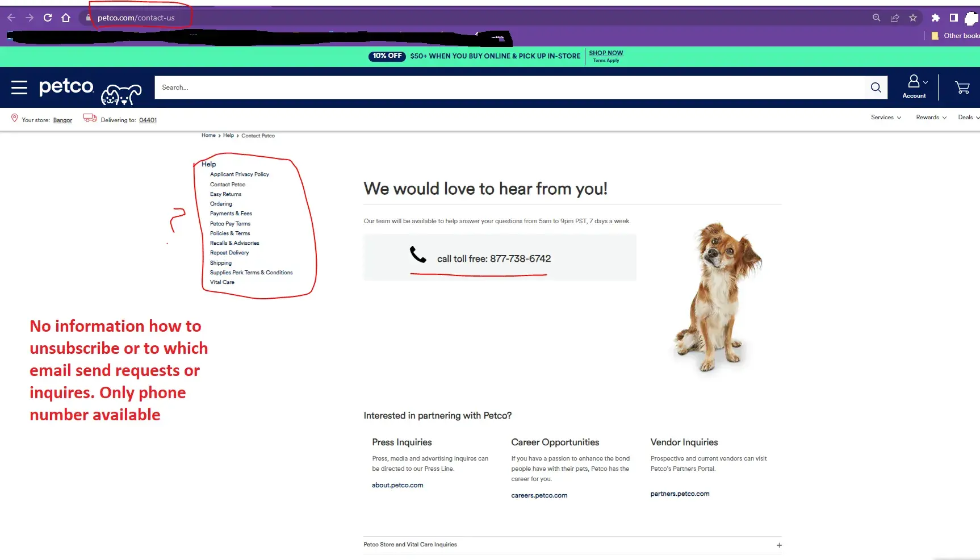Call the toll free number 877-738-6742
The height and width of the screenshot is (560, 980).
tap(494, 259)
